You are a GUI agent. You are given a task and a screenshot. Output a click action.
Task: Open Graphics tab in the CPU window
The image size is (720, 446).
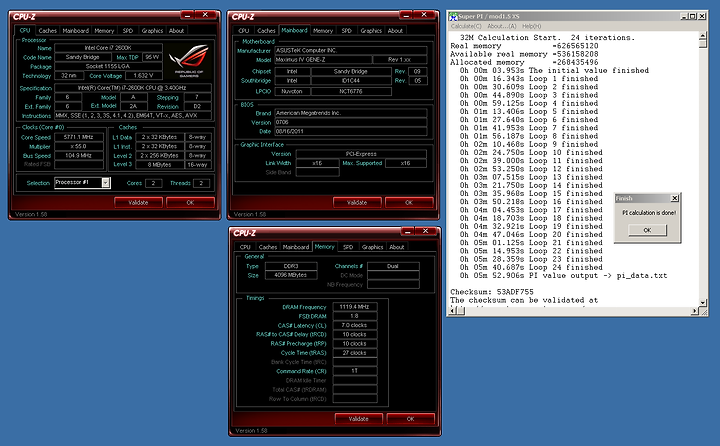click(x=152, y=31)
